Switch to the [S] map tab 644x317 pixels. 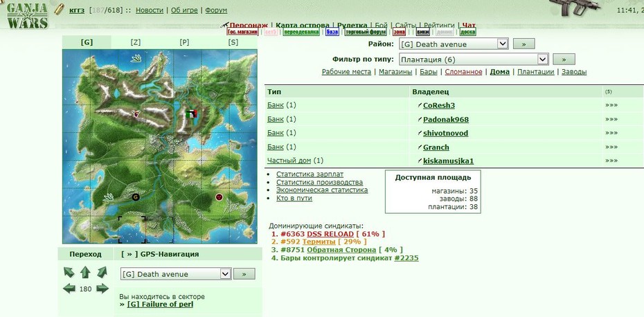point(233,42)
